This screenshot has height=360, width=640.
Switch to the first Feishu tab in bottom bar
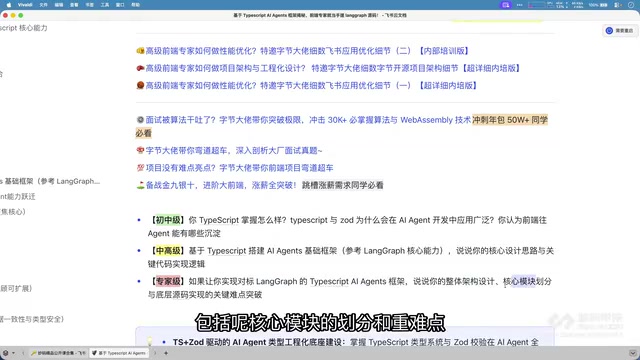(58, 353)
